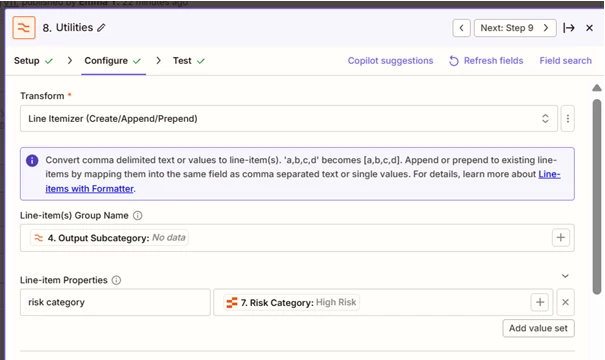Click the Transform up-down chevron arrows

tap(545, 118)
